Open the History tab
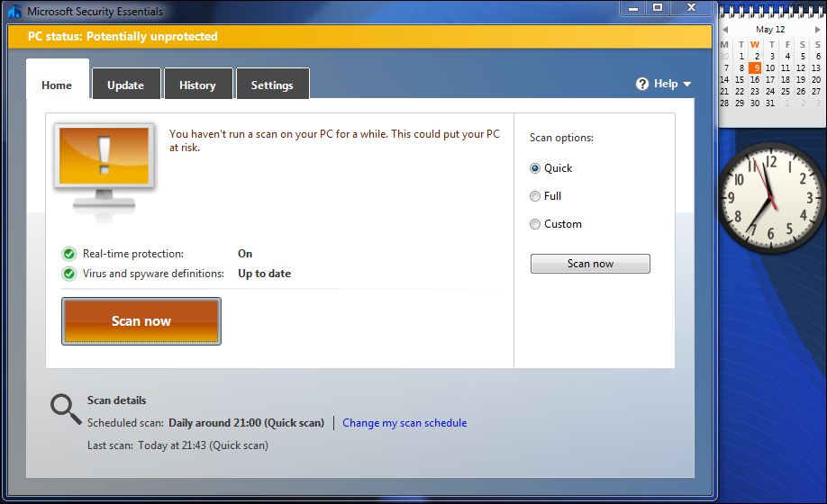The width and height of the screenshot is (827, 504). (x=198, y=85)
